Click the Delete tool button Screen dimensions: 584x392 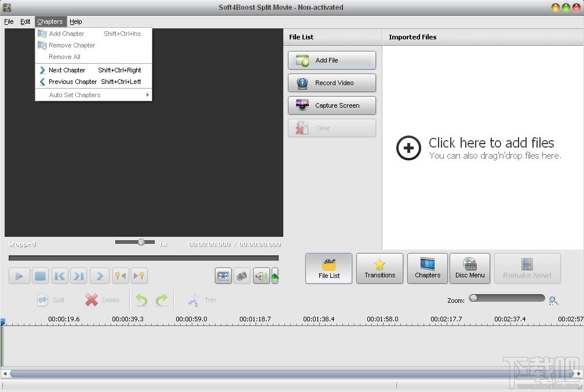coord(103,300)
